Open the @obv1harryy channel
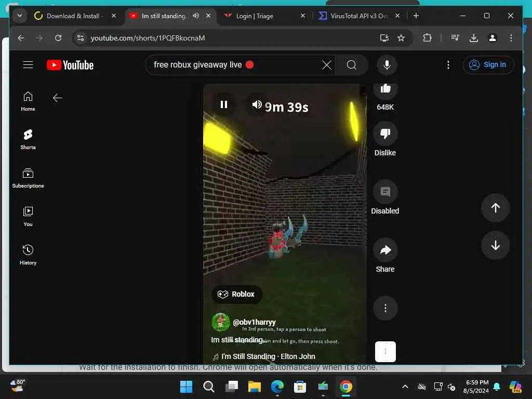This screenshot has width=532, height=399. 254,322
